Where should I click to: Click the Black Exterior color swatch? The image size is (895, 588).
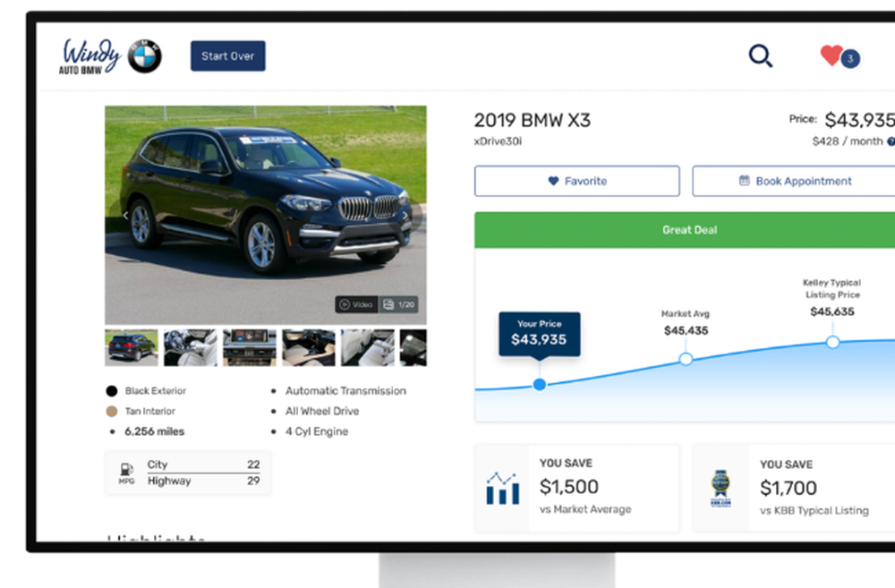[112, 391]
